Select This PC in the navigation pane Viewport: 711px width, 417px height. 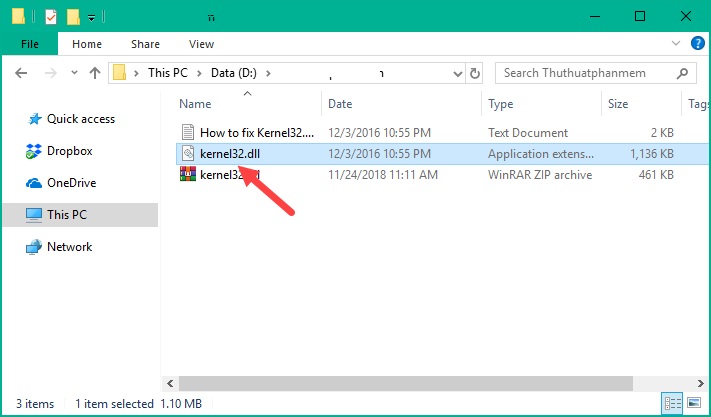click(80, 215)
